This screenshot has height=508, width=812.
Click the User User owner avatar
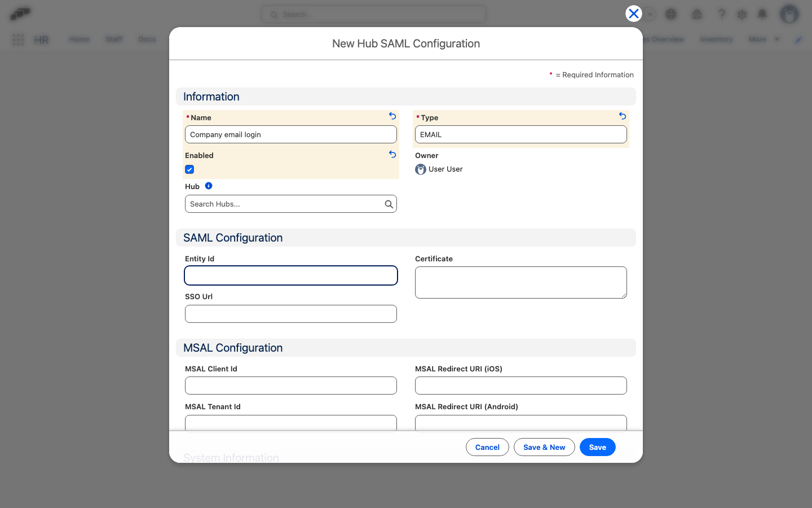421,169
